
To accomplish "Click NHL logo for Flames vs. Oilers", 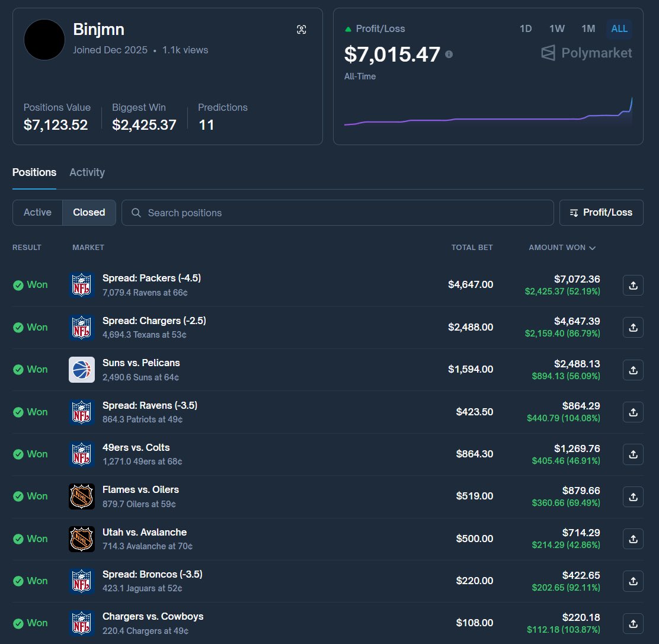I will [x=82, y=496].
